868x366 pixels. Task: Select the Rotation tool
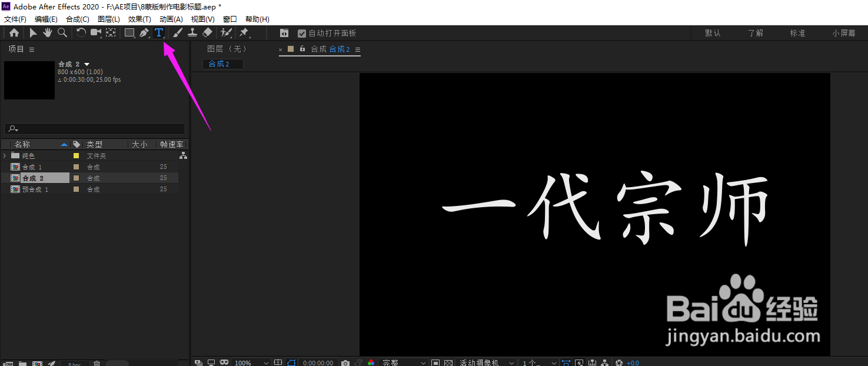pyautogui.click(x=81, y=33)
